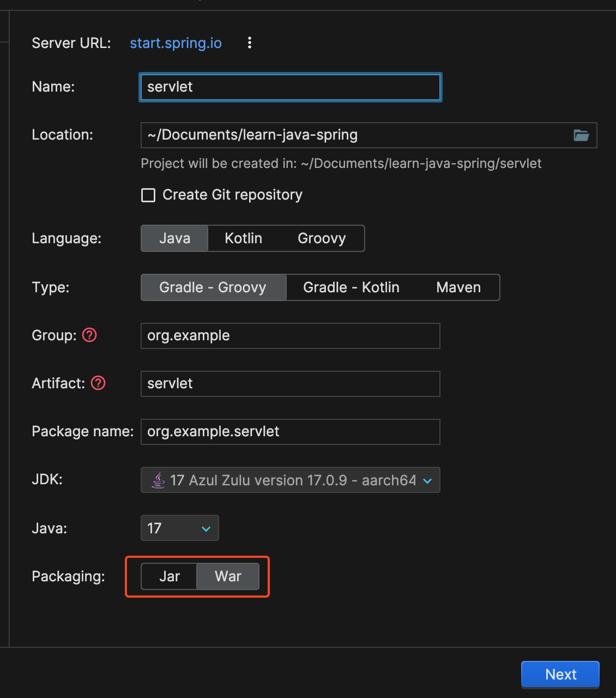The image size is (616, 698).
Task: Focus the Name text field
Action: pyautogui.click(x=290, y=87)
